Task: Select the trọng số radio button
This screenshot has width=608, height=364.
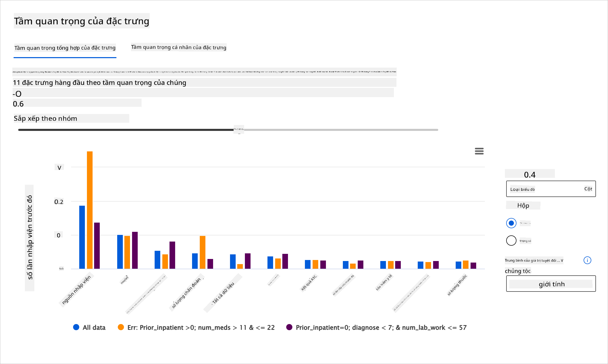Action: (x=511, y=241)
